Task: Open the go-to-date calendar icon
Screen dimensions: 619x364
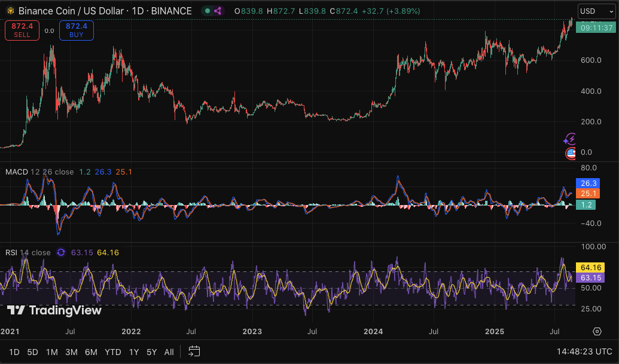Action: (194, 351)
